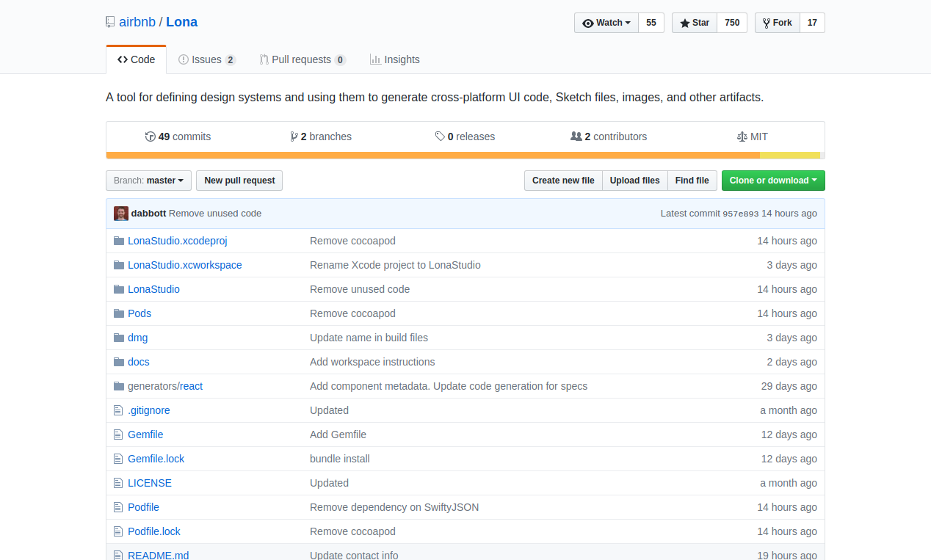The width and height of the screenshot is (931, 560).
Task: Click the folder icon next to Pods
Action: [x=119, y=313]
